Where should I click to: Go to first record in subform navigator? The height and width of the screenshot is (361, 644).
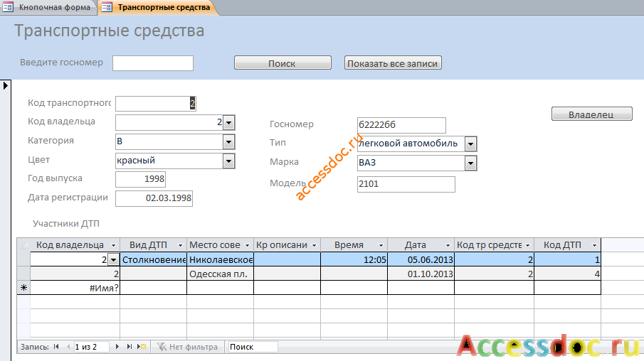click(x=56, y=347)
